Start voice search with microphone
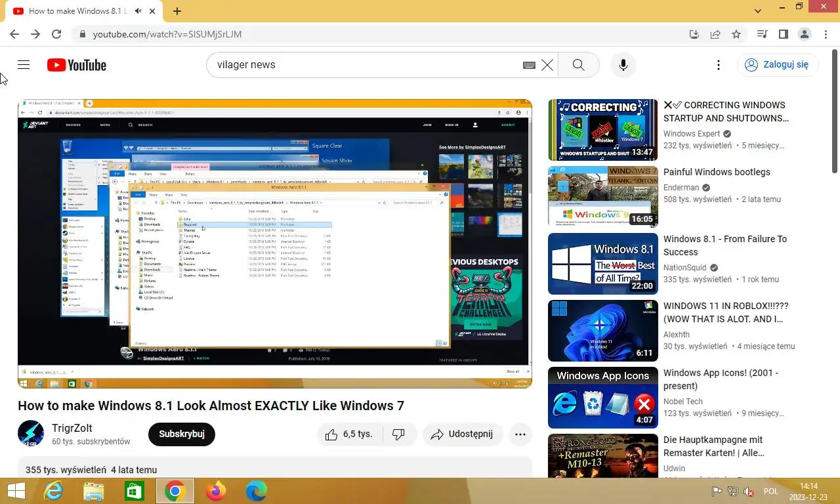This screenshot has height=504, width=840. coord(623,65)
